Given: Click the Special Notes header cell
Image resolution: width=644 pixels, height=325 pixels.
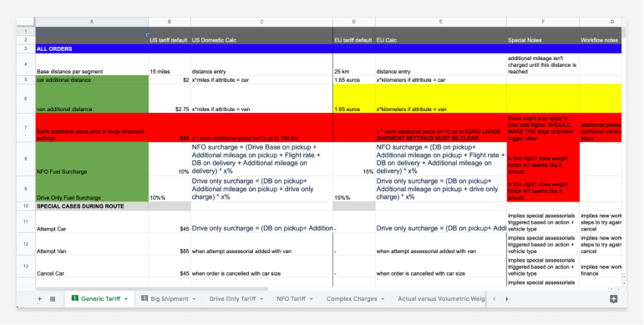Looking at the screenshot, I should pos(543,40).
